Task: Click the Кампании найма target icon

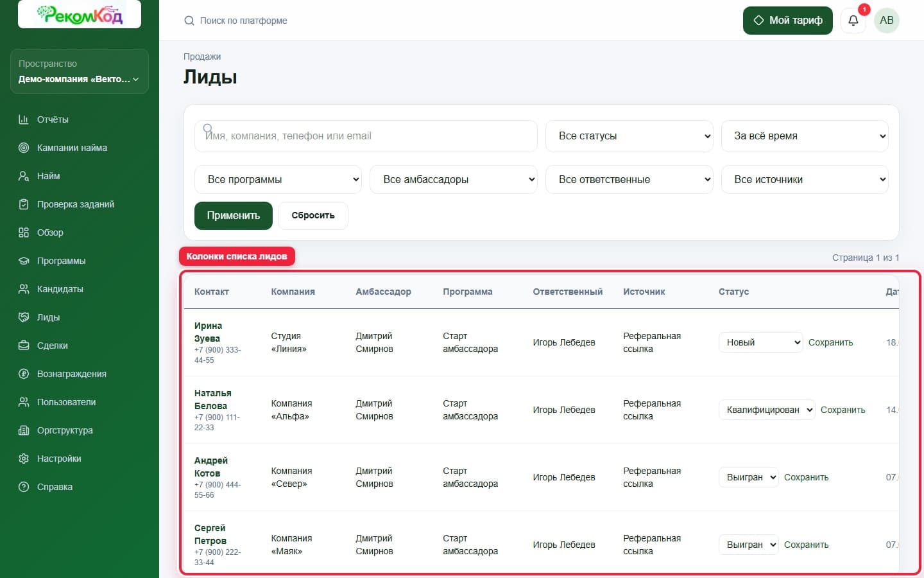Action: pos(24,148)
